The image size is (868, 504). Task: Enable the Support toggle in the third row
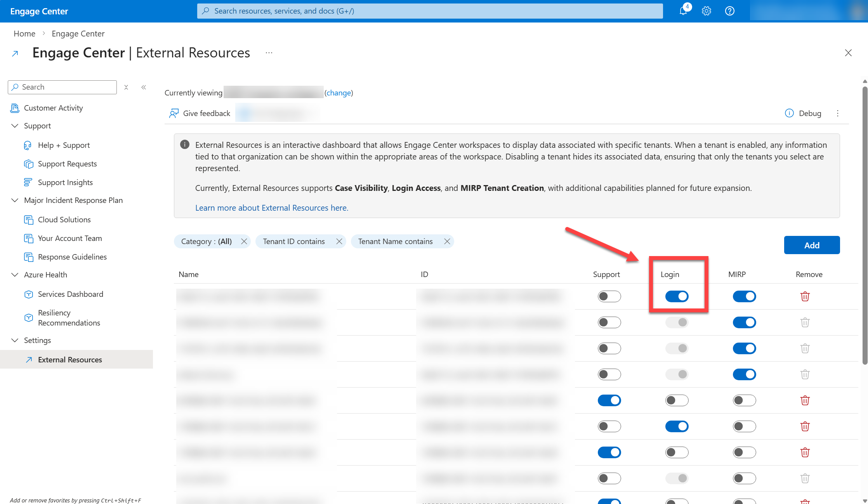[609, 348]
